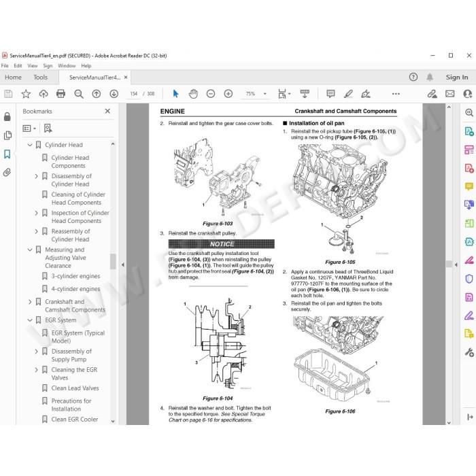Collapse the right tools pane arrow
The image size is (476, 476).
coord(456,265)
